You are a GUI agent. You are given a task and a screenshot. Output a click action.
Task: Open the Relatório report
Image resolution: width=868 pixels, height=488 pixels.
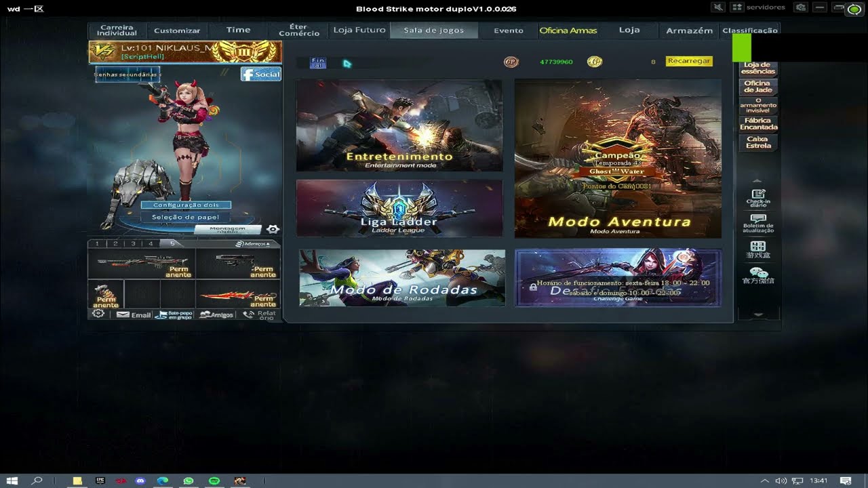[260, 314]
